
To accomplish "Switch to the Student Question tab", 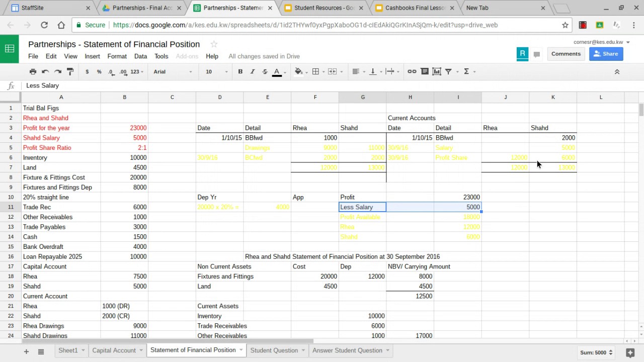I will point(274,350).
